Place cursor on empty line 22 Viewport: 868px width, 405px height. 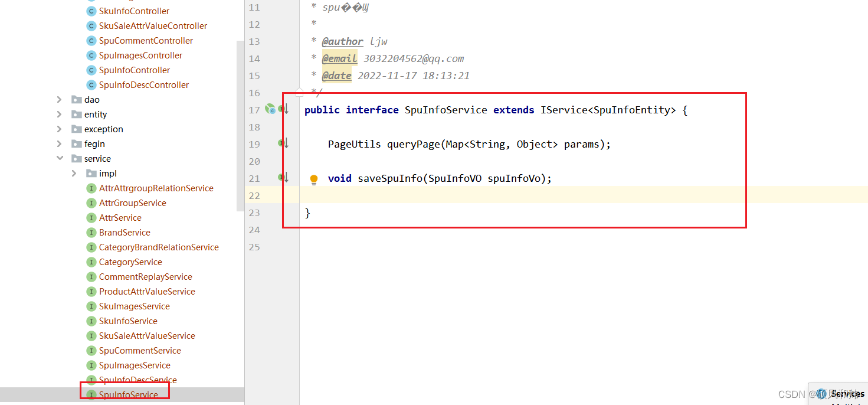(584, 195)
